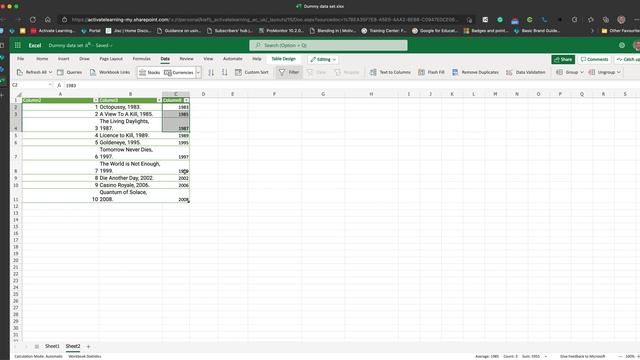This screenshot has width=640, height=360.
Task: Open Give feedback to Microsoft link
Action: [582, 356]
